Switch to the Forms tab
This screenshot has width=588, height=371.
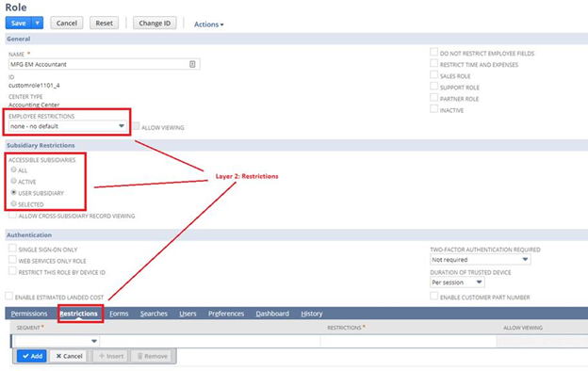click(119, 314)
